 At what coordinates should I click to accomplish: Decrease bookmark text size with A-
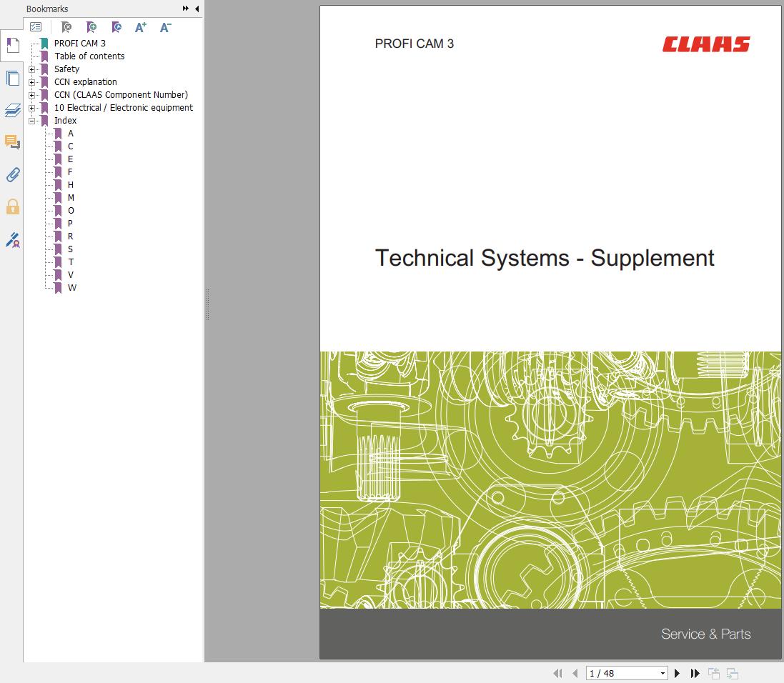tap(165, 27)
